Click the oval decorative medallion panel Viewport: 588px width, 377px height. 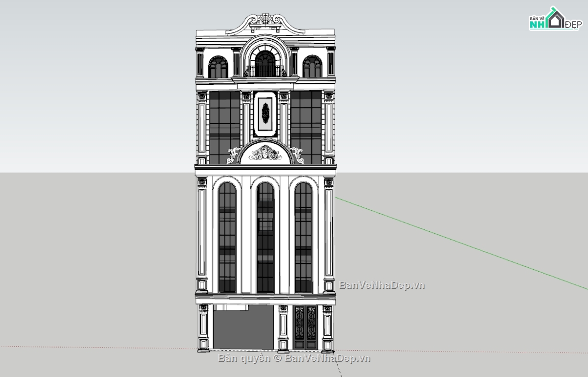tap(265, 114)
